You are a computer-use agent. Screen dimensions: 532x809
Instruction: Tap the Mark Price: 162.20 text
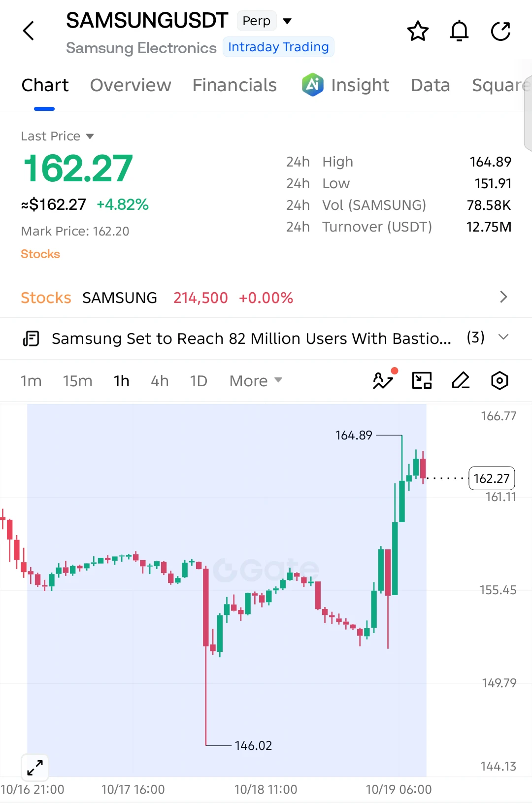[x=75, y=231]
